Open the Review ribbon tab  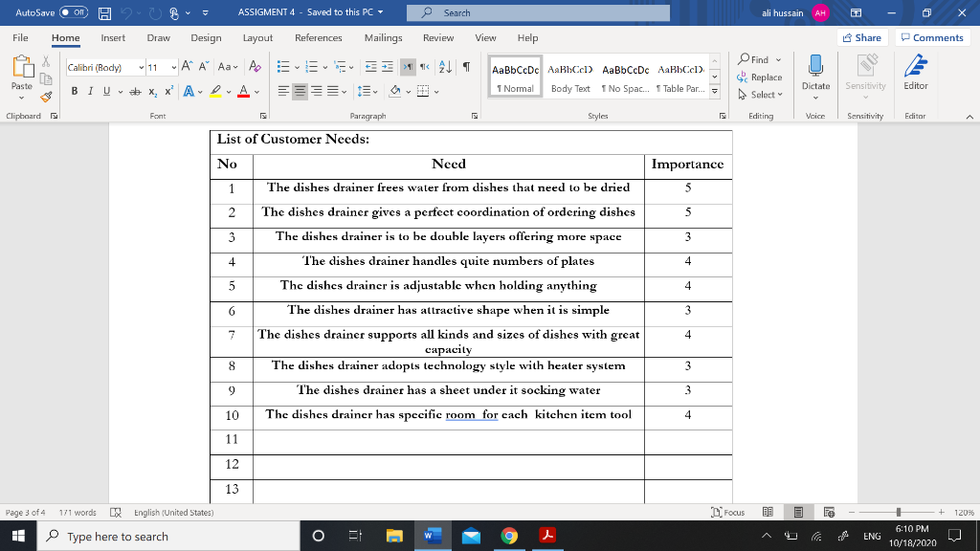[x=438, y=38]
